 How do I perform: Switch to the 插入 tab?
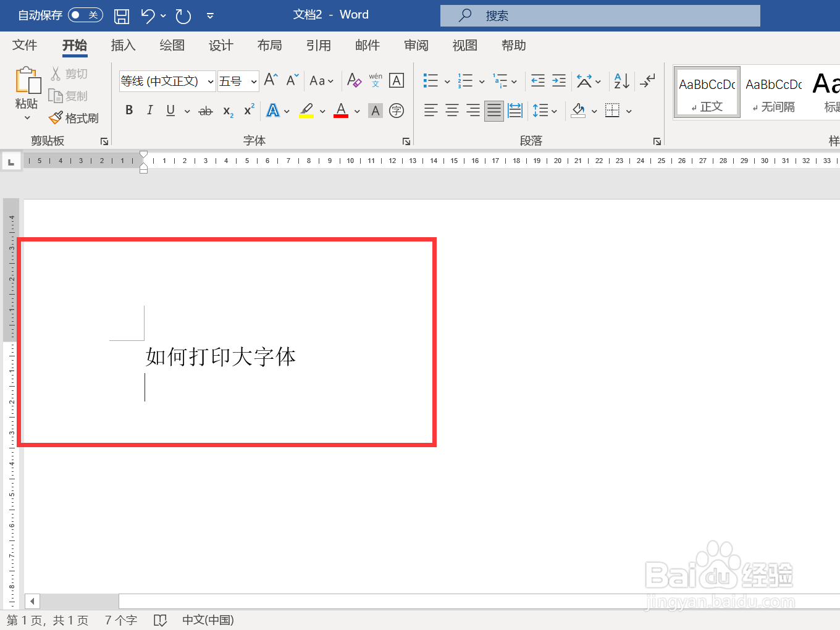(123, 45)
